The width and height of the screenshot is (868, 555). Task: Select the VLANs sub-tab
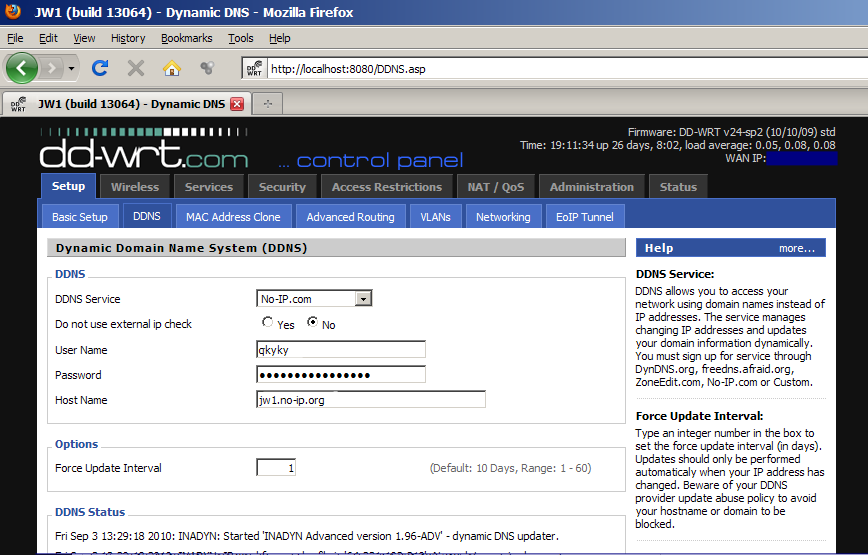(435, 217)
